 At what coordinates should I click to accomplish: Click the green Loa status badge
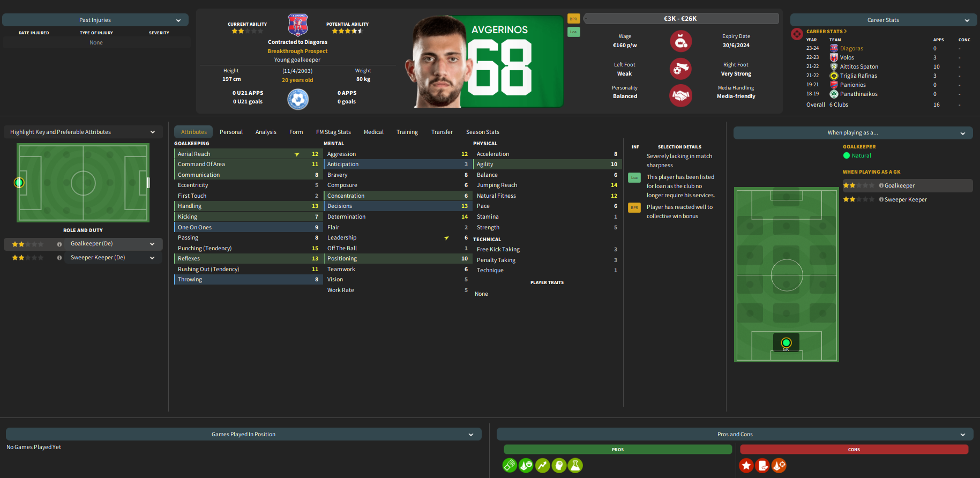574,32
